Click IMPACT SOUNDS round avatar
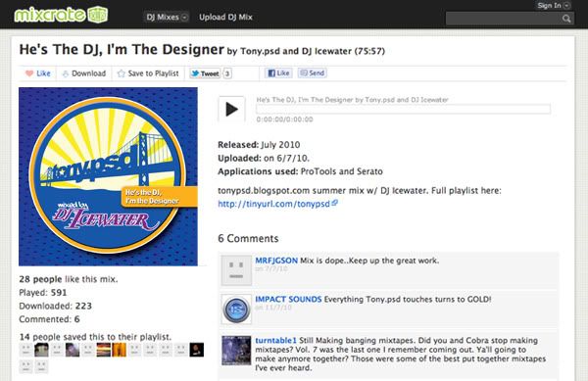This screenshot has width=588, height=381. (x=236, y=310)
